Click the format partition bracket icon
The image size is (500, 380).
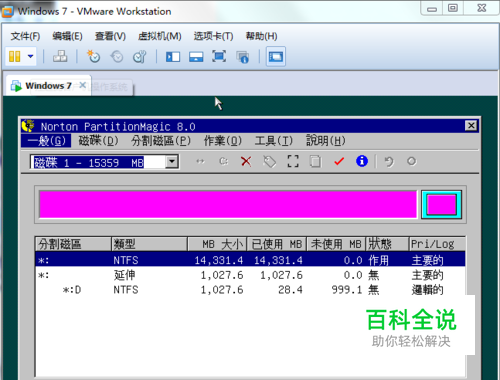click(x=293, y=161)
